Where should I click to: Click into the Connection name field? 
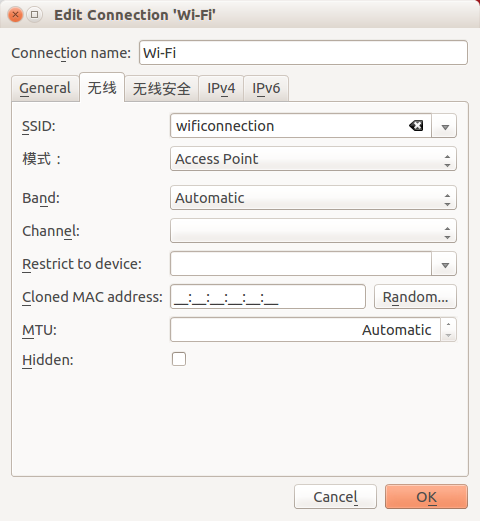[x=303, y=53]
